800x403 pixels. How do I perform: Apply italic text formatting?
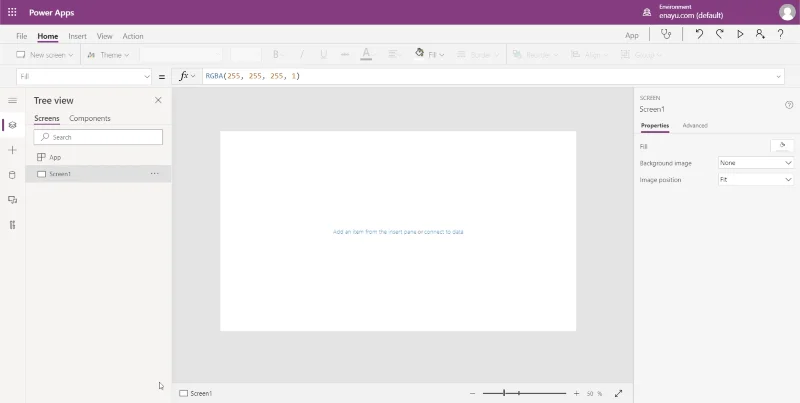(302, 55)
